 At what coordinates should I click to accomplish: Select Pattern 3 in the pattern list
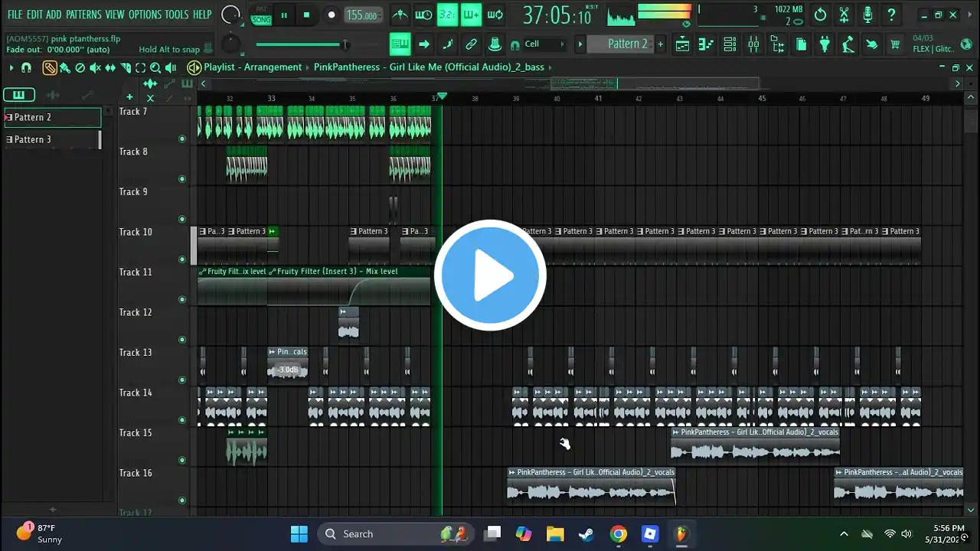pos(51,139)
